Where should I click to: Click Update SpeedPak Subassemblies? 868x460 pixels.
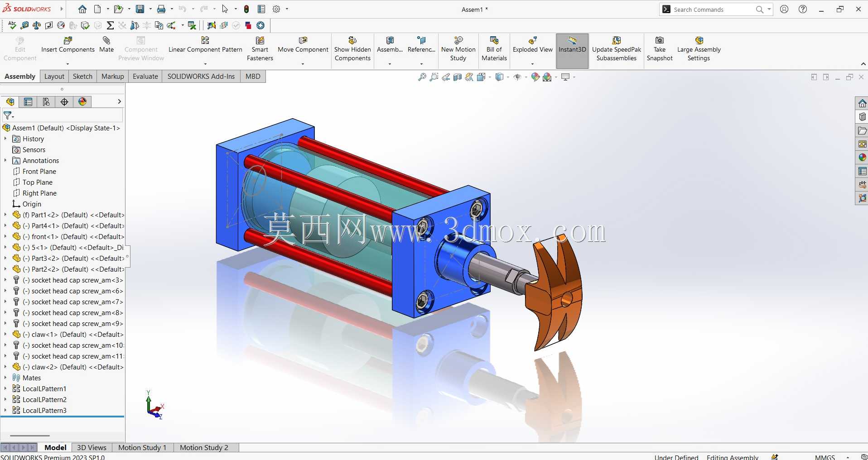coord(617,49)
